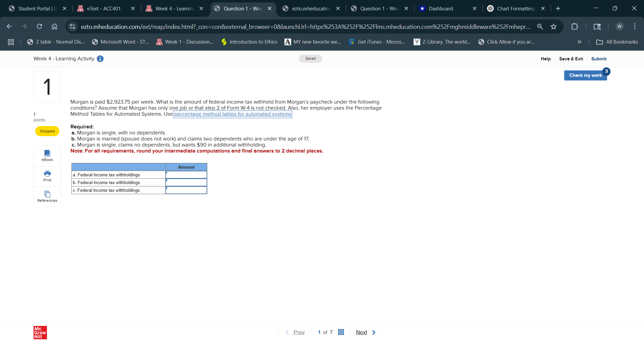Click the info icon next to Week 4 title
Viewport: 644px width, 342px height.
(x=100, y=59)
